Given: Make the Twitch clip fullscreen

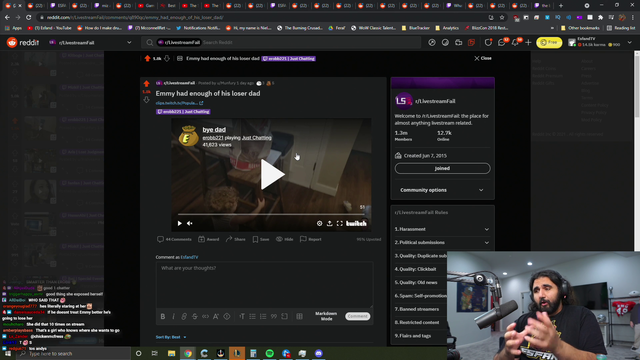Looking at the screenshot, I should (x=340, y=223).
